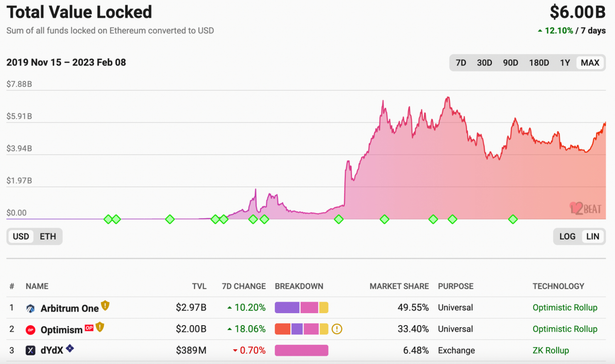Image resolution: width=615 pixels, height=364 pixels.
Task: Switch the chart to LOG scale
Action: click(x=567, y=236)
